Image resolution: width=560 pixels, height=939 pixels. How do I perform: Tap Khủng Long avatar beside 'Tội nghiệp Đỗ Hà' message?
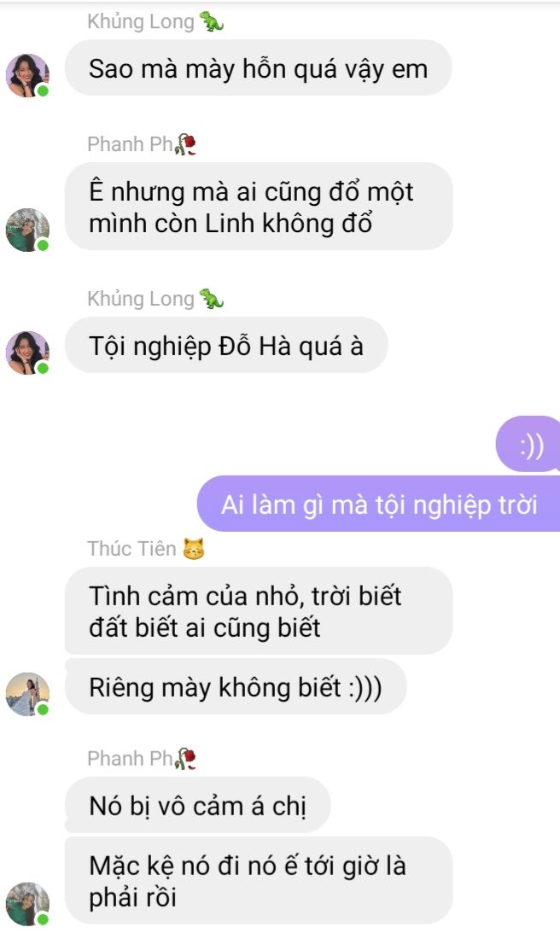[27, 353]
